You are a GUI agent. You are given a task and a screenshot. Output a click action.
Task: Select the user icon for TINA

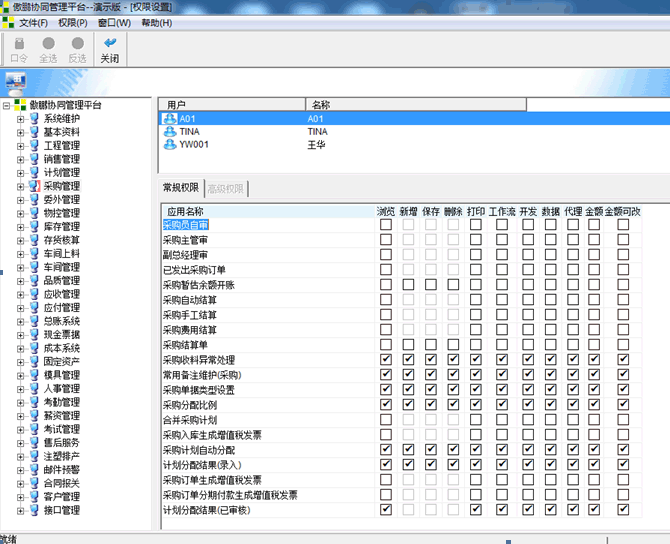click(x=170, y=131)
